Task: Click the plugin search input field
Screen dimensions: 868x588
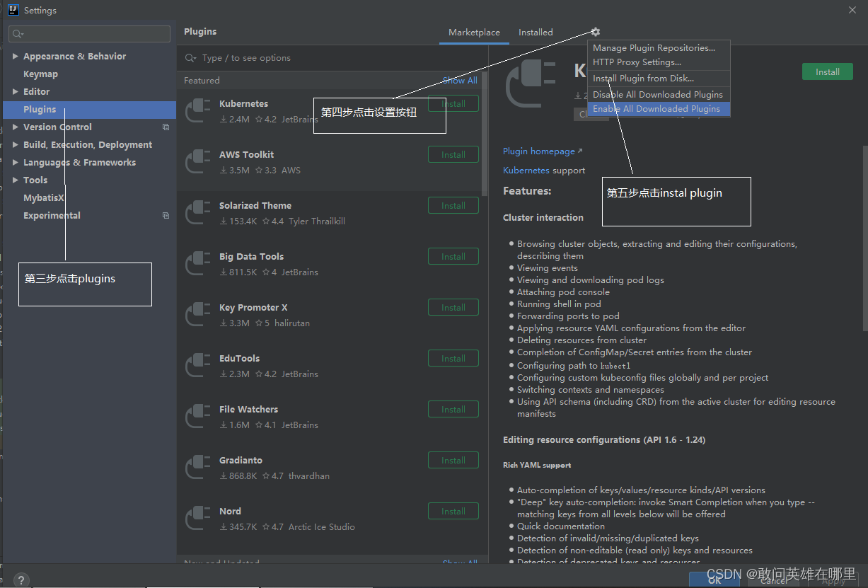Action: (x=332, y=58)
